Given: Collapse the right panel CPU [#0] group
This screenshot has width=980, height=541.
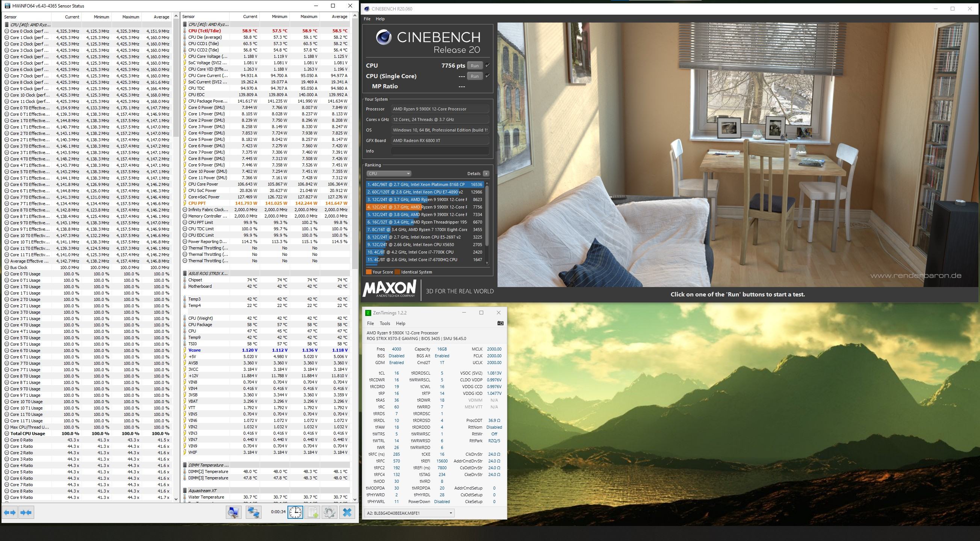Looking at the screenshot, I should [x=185, y=24].
